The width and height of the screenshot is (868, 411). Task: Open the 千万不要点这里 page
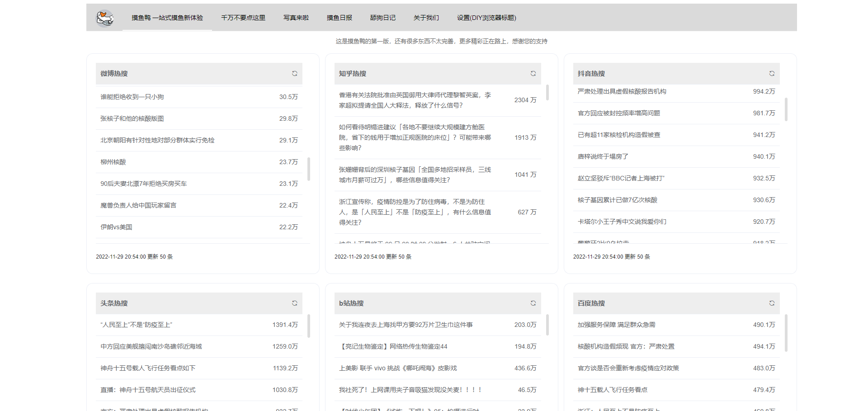pos(243,18)
